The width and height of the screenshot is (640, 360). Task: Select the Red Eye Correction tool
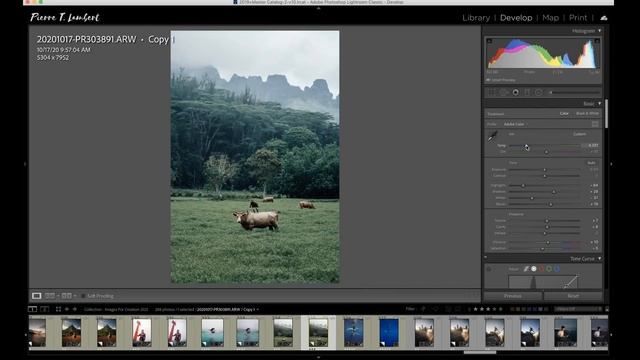(516, 93)
